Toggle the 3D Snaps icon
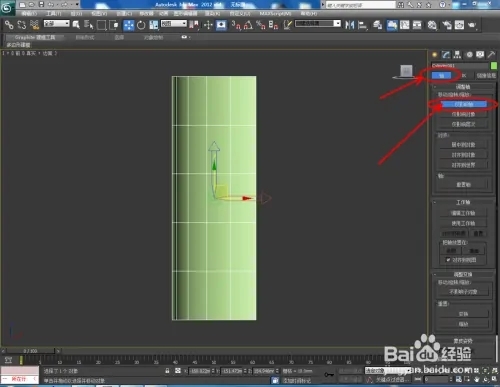 [236, 25]
